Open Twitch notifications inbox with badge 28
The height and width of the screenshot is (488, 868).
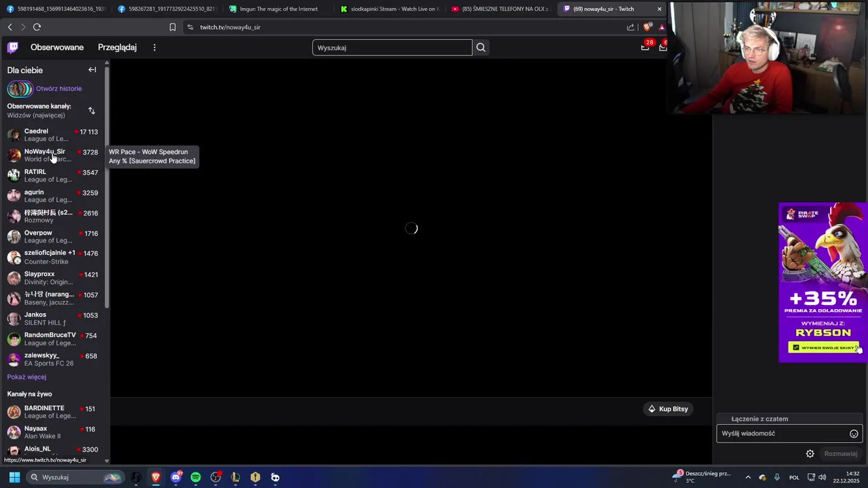645,47
